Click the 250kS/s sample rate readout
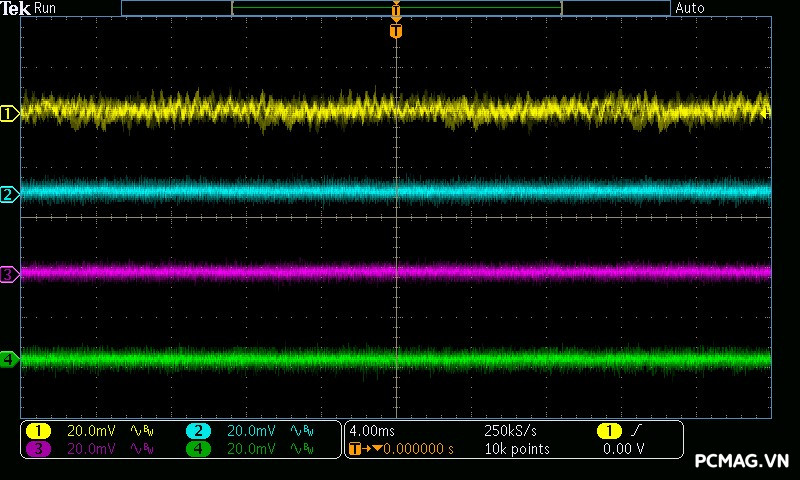The width and height of the screenshot is (800, 480). pyautogui.click(x=510, y=431)
